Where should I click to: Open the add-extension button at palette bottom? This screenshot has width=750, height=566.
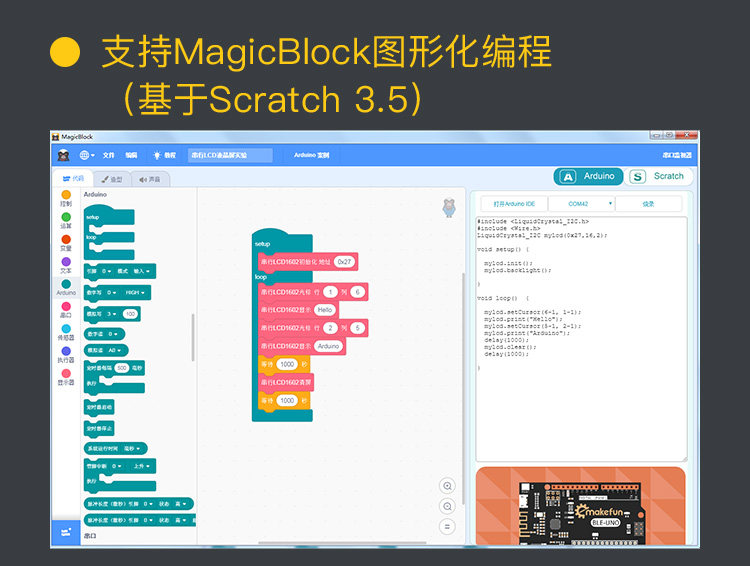66,532
